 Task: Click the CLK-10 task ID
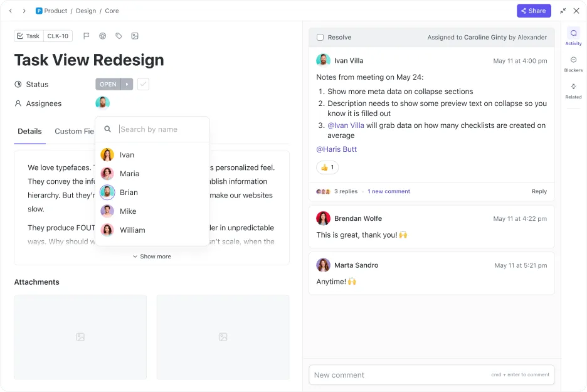(x=58, y=36)
